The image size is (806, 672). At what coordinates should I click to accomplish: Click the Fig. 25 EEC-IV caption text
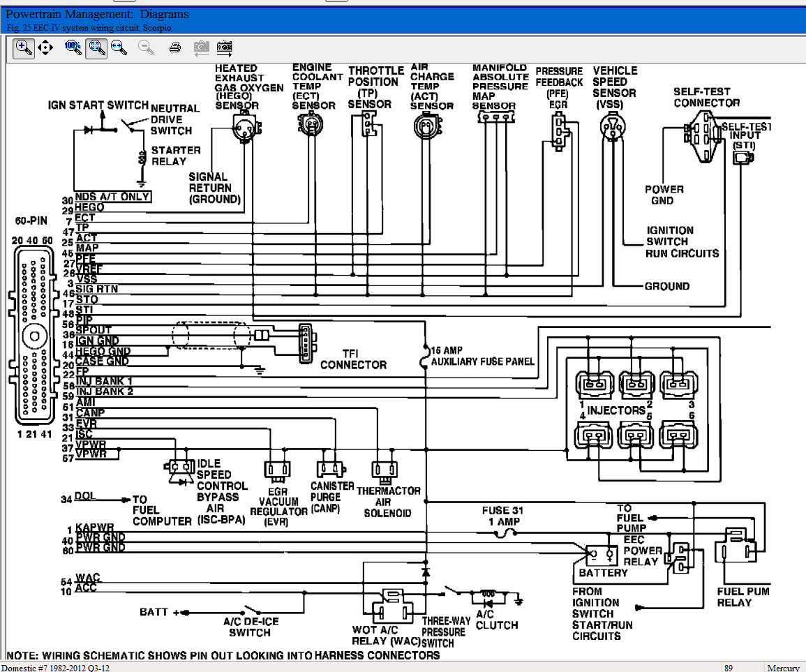coord(88,27)
